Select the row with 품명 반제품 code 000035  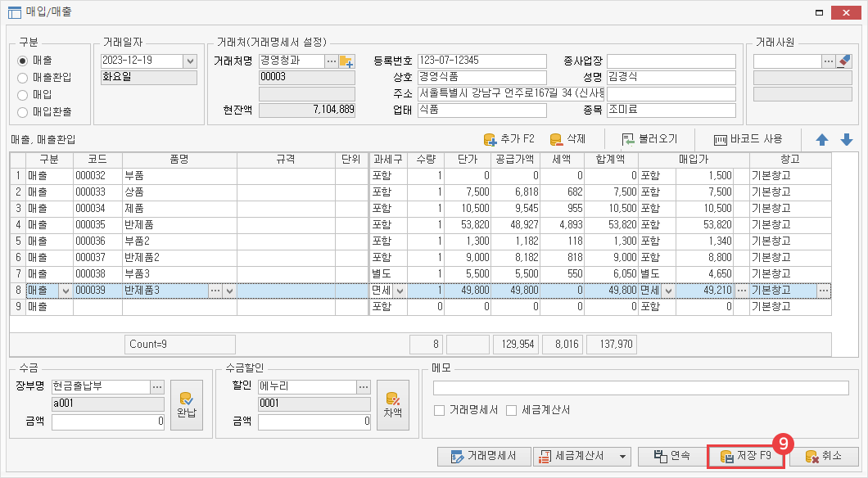pyautogui.click(x=421, y=225)
